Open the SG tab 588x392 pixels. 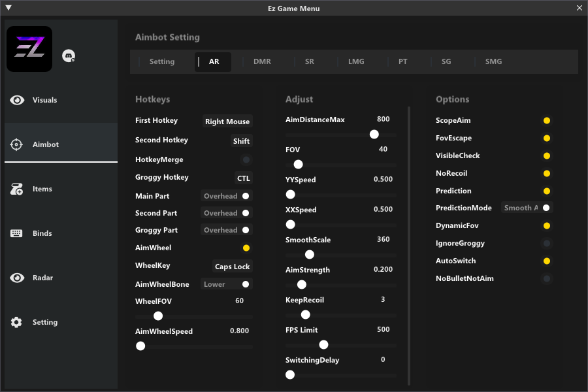pos(446,61)
